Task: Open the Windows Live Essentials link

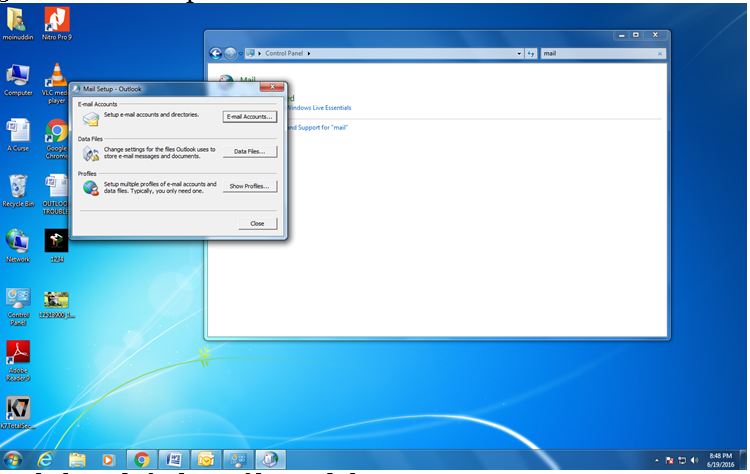Action: [x=319, y=108]
